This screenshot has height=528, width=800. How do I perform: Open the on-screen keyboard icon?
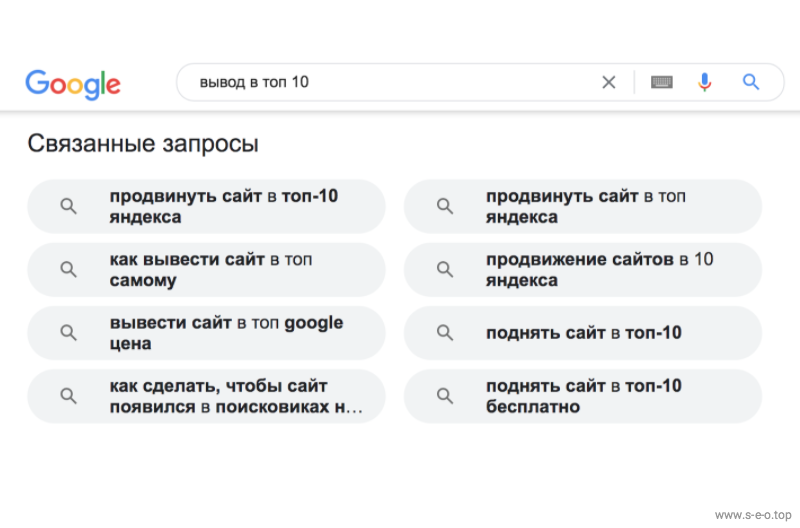tap(662, 82)
